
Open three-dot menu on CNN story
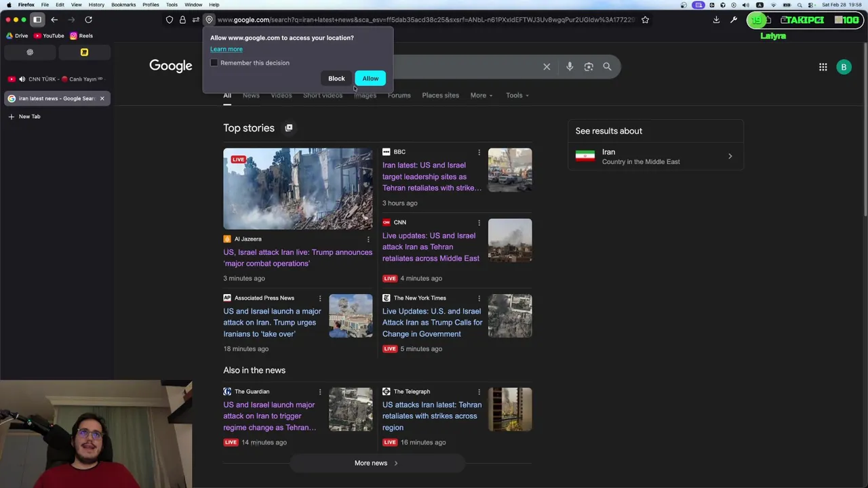479,222
